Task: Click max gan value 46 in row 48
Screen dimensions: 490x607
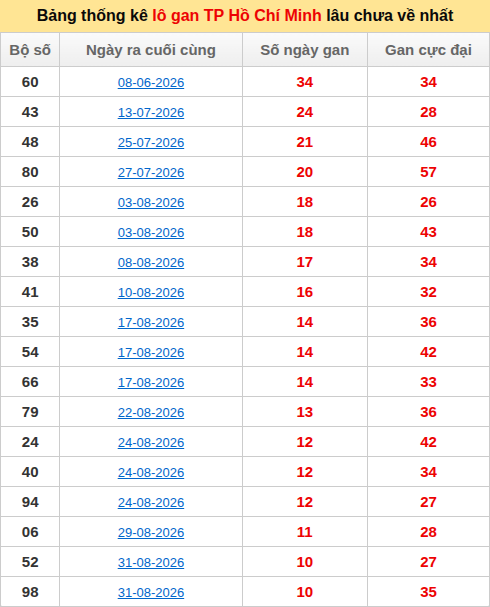Action: tap(428, 142)
